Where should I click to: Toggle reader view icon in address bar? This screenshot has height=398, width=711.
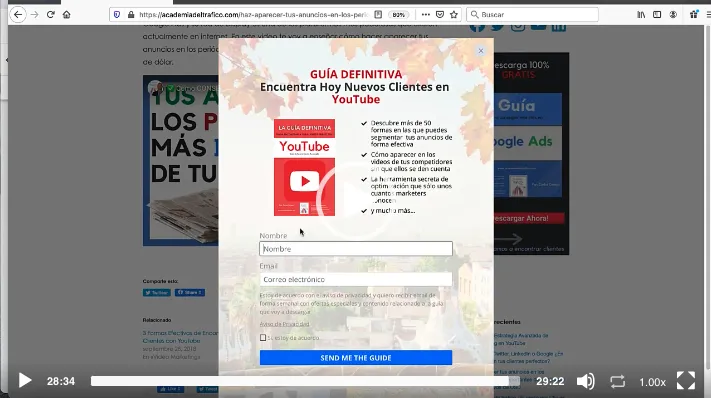coord(378,15)
